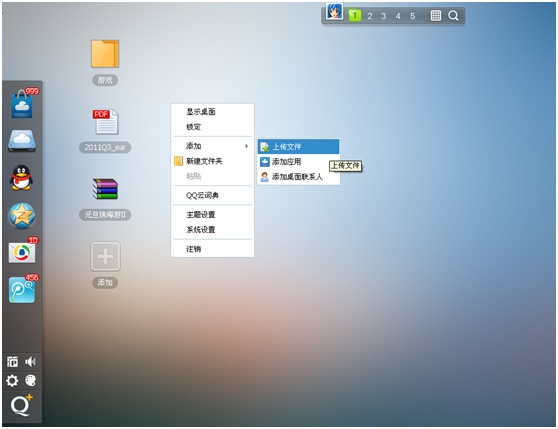The height and width of the screenshot is (429, 558).
Task: Open the global view grid icon
Action: pyautogui.click(x=436, y=16)
